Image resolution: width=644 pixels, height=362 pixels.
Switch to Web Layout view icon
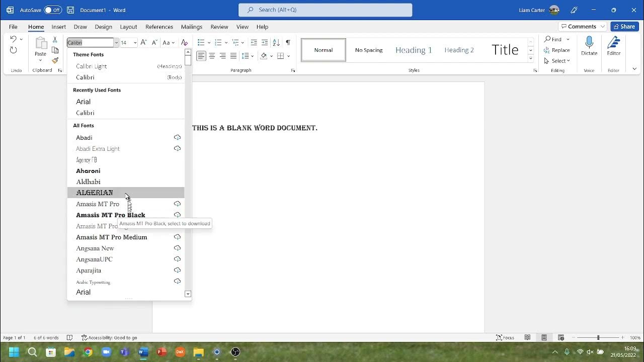point(561,338)
